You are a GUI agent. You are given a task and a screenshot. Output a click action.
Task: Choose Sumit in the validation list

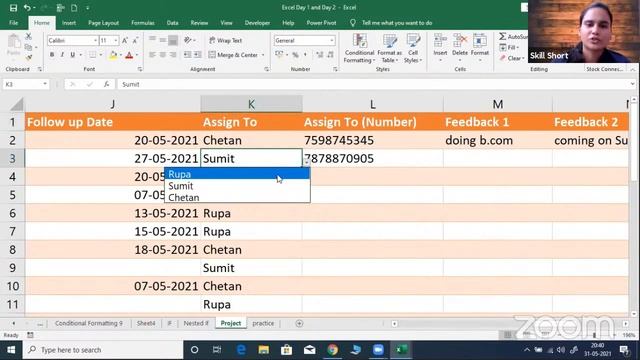237,186
